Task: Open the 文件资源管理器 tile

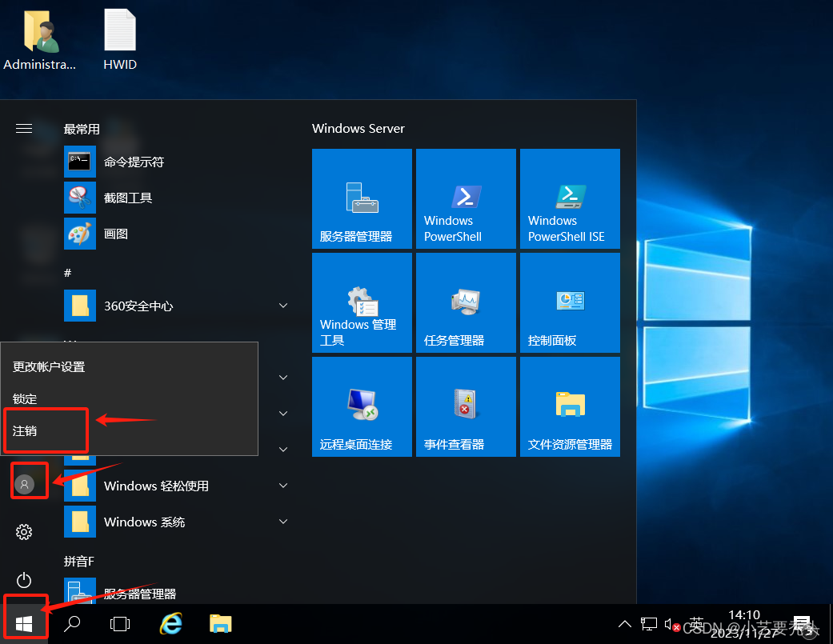Action: pyautogui.click(x=570, y=406)
